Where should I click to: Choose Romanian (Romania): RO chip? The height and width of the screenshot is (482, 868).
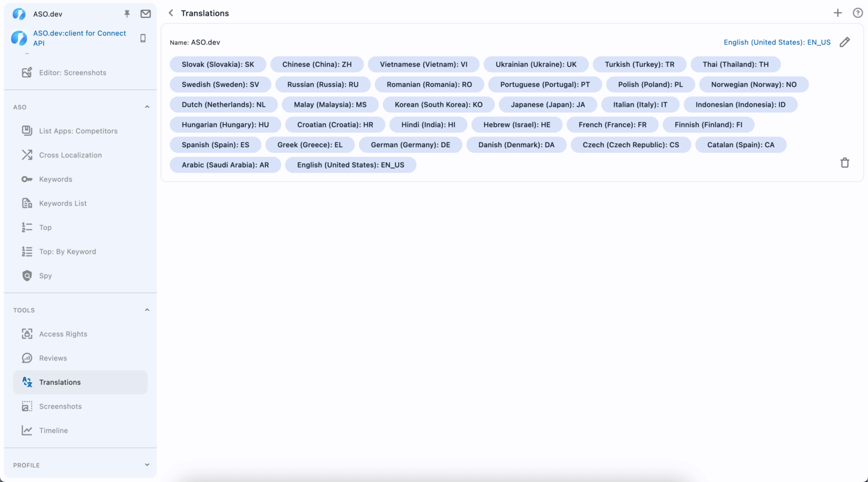429,84
